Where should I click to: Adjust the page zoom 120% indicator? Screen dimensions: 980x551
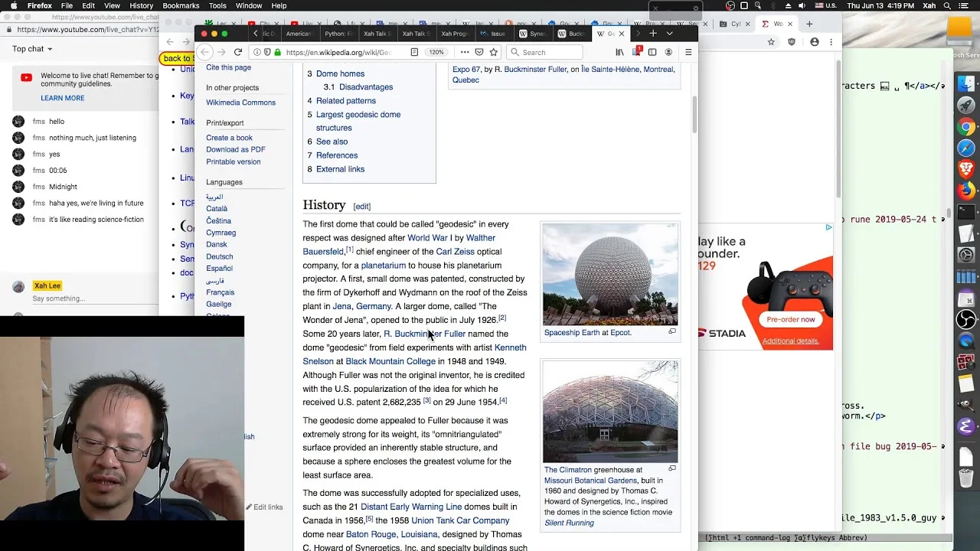coord(436,52)
